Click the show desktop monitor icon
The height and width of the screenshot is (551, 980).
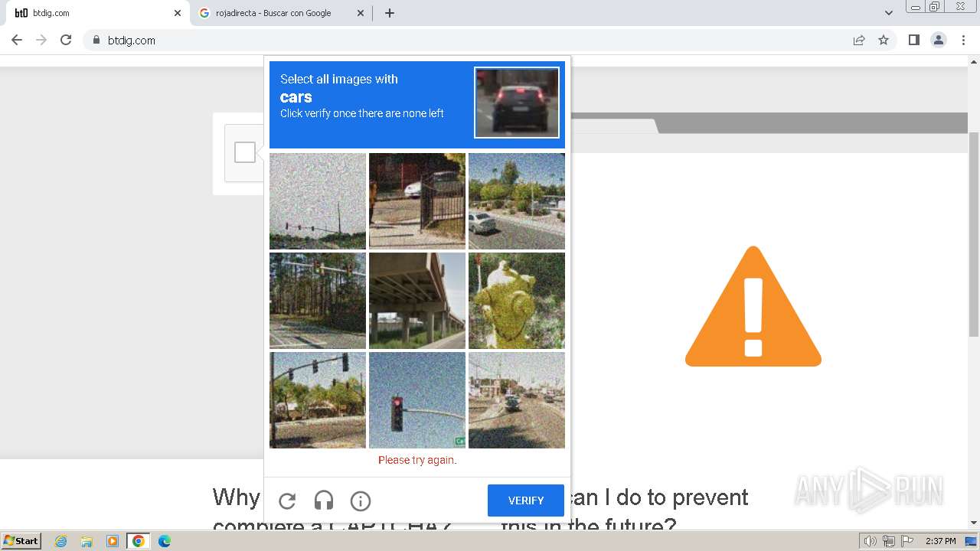coord(971,541)
